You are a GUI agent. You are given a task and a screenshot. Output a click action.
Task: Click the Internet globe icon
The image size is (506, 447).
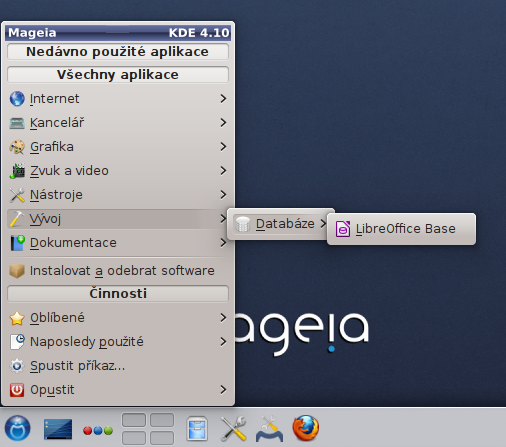(17, 99)
